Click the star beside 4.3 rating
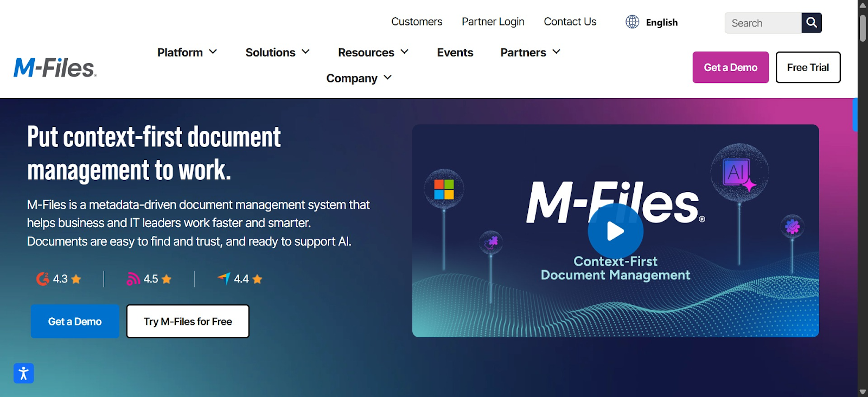This screenshot has height=397, width=868. coord(76,279)
